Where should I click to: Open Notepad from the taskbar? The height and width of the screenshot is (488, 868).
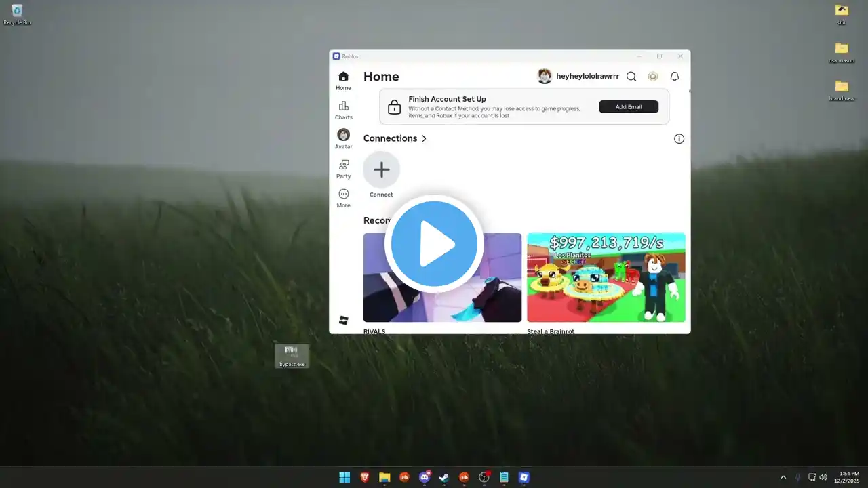click(504, 477)
